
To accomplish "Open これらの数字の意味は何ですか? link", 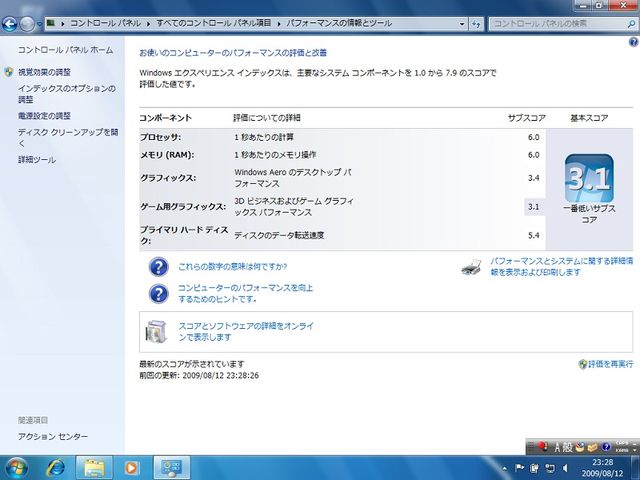I will [233, 267].
